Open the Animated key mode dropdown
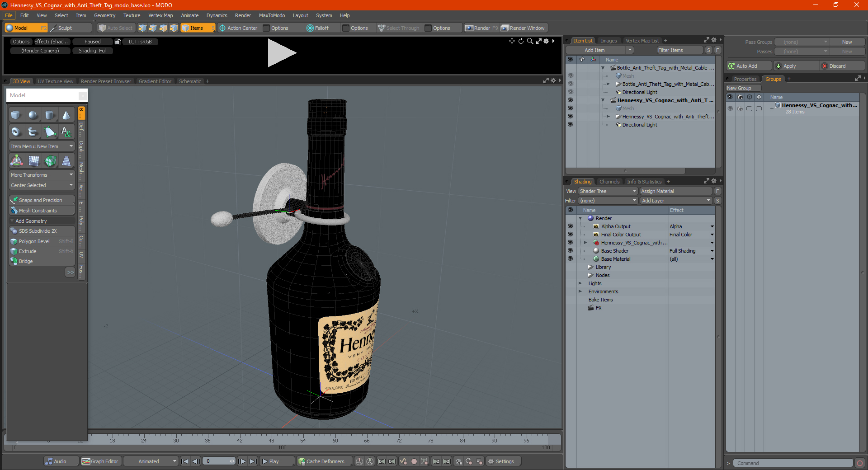The height and width of the screenshot is (470, 868). [x=151, y=461]
